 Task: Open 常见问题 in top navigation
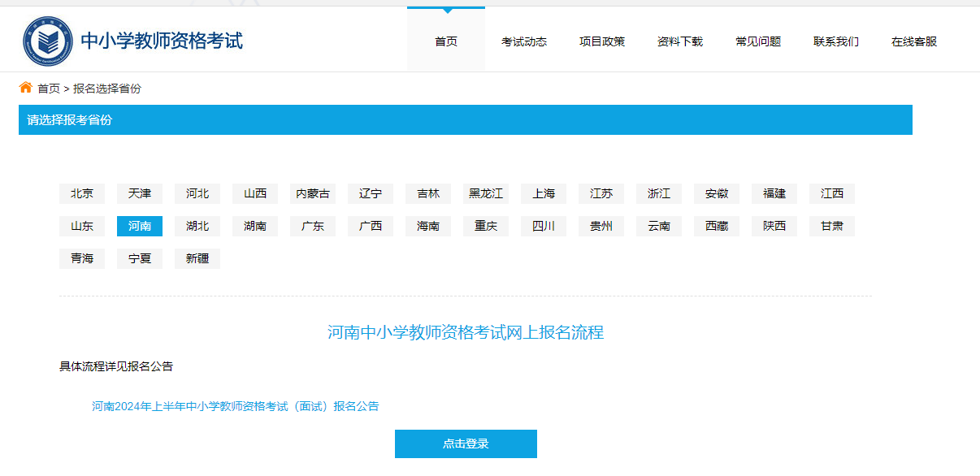tap(758, 41)
